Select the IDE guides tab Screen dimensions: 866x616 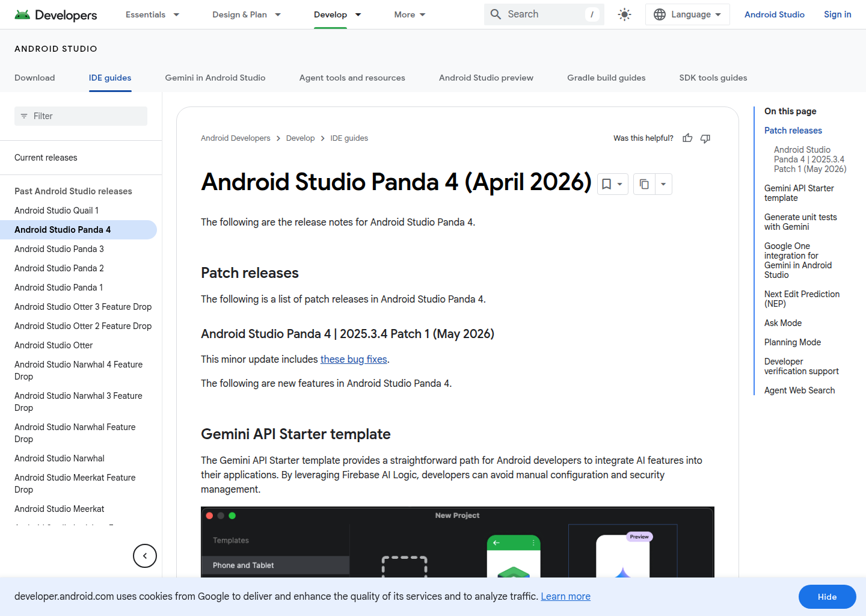click(110, 78)
